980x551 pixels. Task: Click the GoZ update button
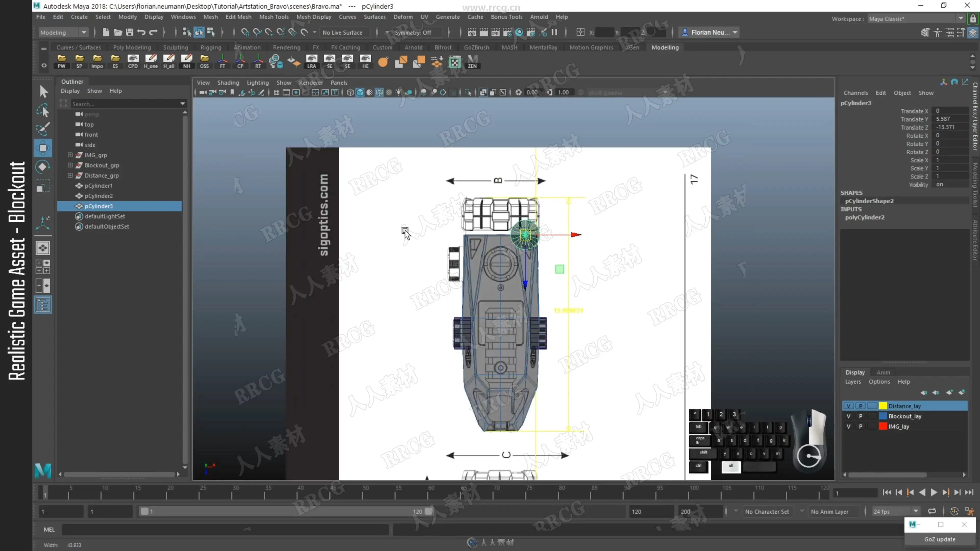[940, 539]
